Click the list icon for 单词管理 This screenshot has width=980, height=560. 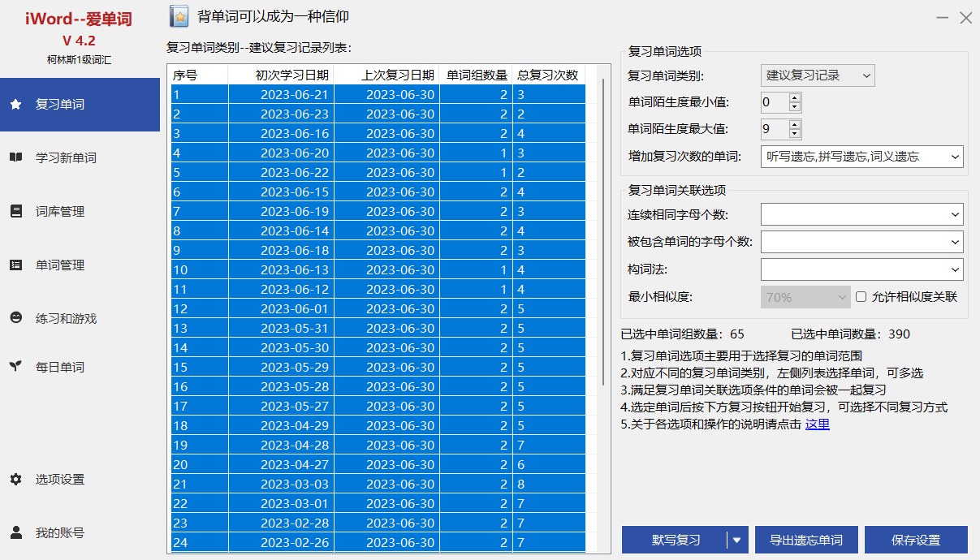[15, 265]
